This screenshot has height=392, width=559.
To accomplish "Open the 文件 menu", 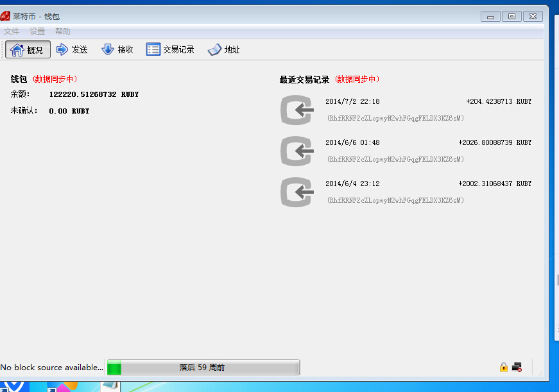I will point(12,31).
